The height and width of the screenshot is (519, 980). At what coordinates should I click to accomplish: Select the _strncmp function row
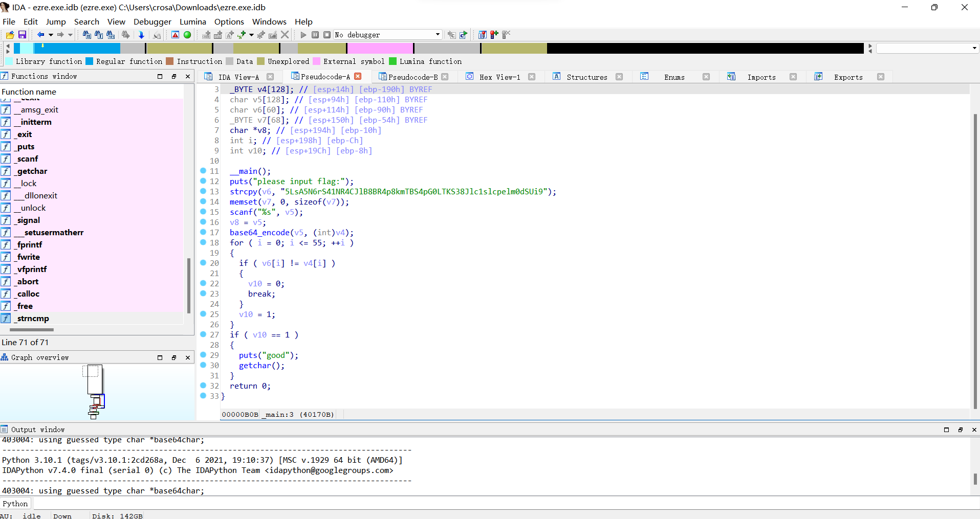click(92, 318)
